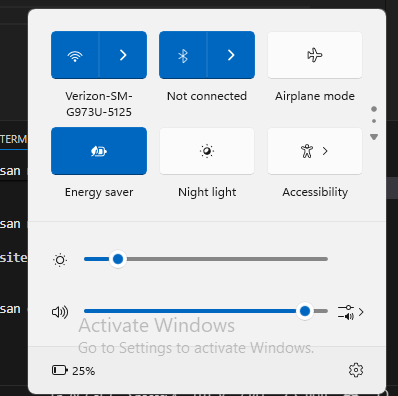Click the Verizon-SM-G973U-5125 network label
Image resolution: width=398 pixels, height=396 pixels.
(99, 104)
